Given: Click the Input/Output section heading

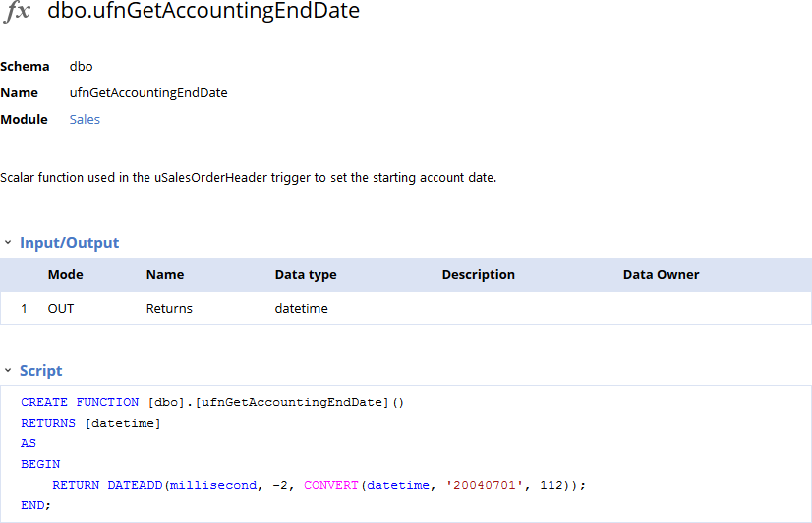Looking at the screenshot, I should click(69, 243).
